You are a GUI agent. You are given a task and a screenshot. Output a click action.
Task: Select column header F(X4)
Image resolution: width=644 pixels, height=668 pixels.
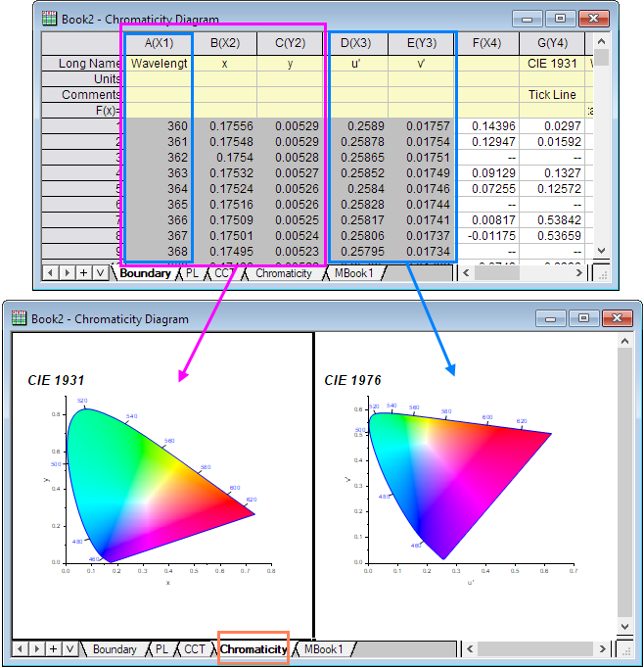point(487,43)
